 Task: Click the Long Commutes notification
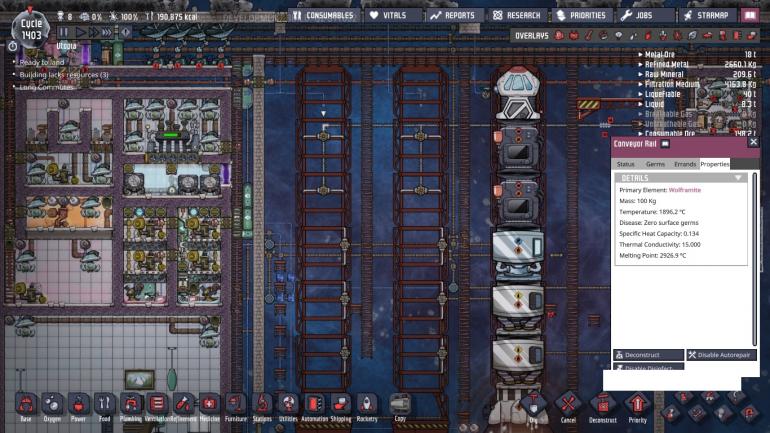46,87
